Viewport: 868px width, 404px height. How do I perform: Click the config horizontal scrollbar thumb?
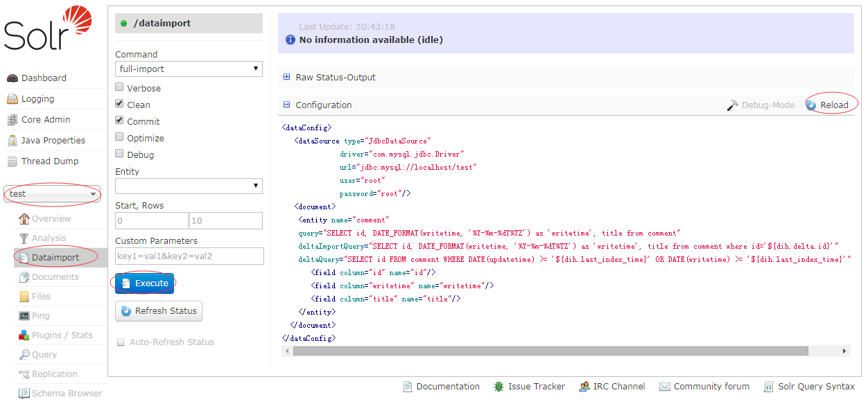[x=550, y=351]
